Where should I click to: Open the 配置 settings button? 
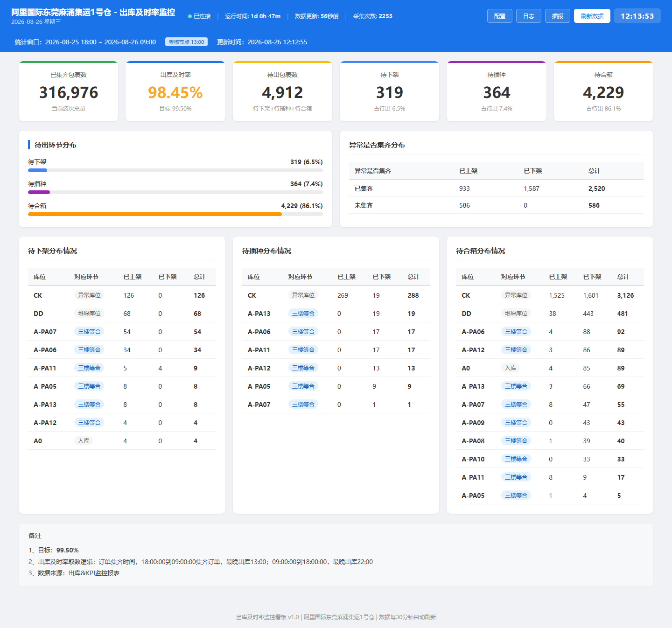click(500, 16)
